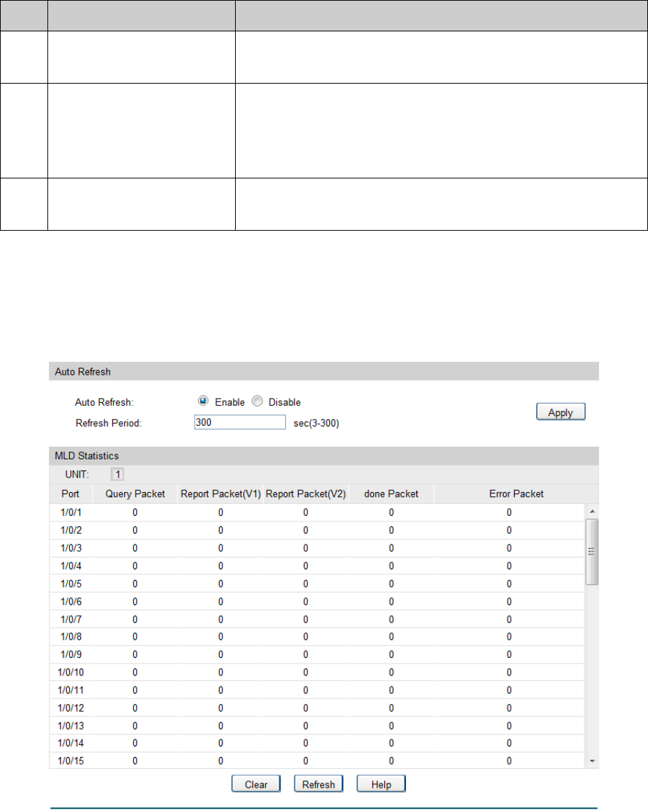Click the Query Packet column header

(x=135, y=494)
